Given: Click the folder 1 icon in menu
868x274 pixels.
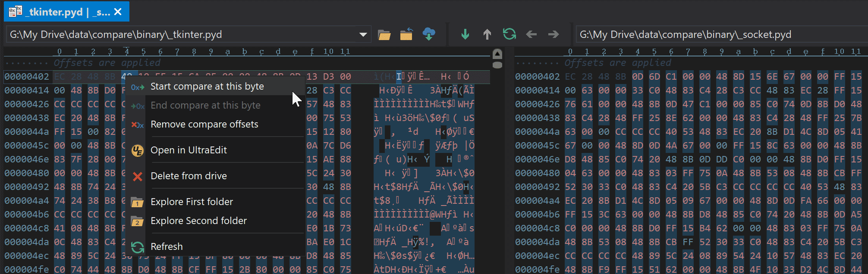Looking at the screenshot, I should (x=137, y=202).
